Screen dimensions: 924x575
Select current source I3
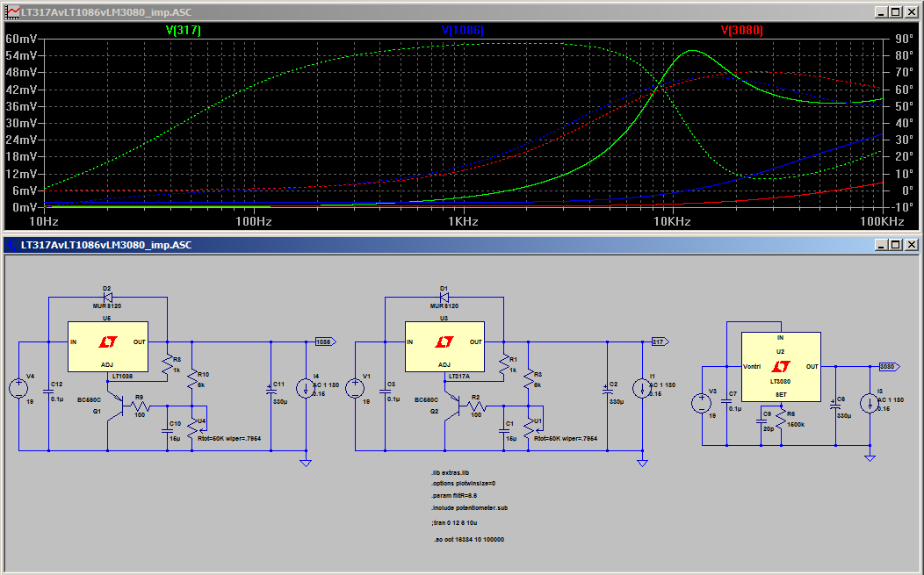click(x=870, y=404)
